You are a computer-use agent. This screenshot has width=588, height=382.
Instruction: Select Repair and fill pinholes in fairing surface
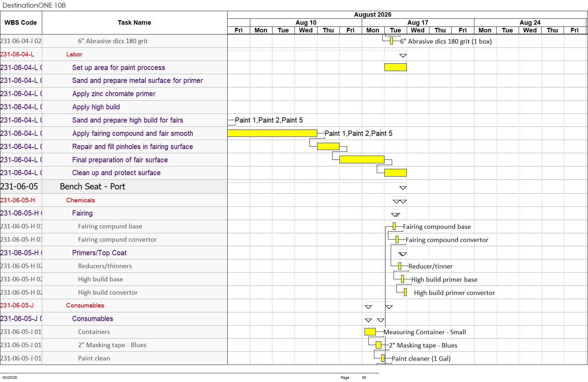[132, 147]
